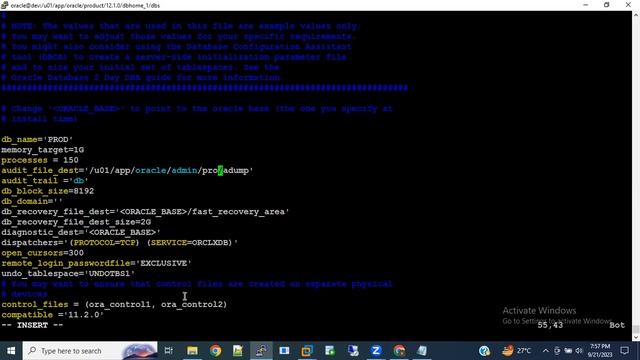The width and height of the screenshot is (640, 360).
Task: Open Task View on the taskbar
Action: click(169, 351)
